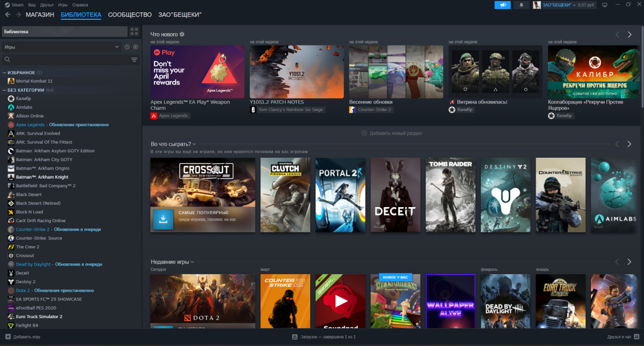
Task: Click Battlefield: Bad Company 2 list icon
Action: [11, 186]
